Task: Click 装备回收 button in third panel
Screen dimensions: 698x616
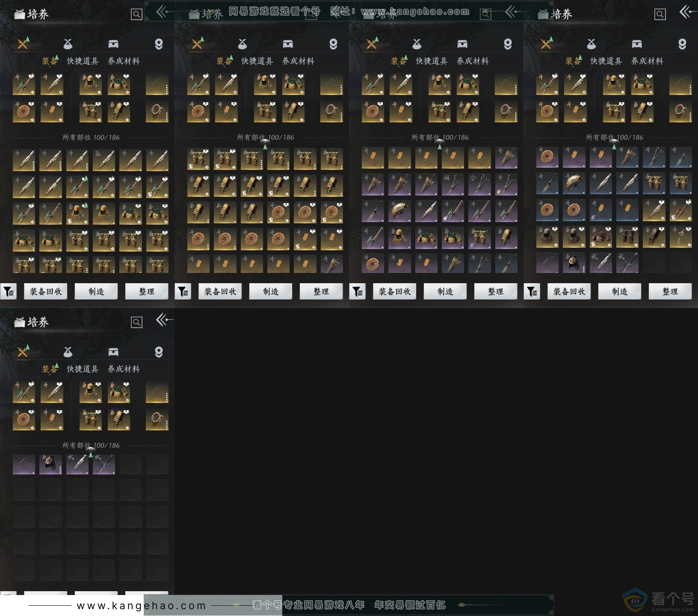Action: tap(395, 292)
